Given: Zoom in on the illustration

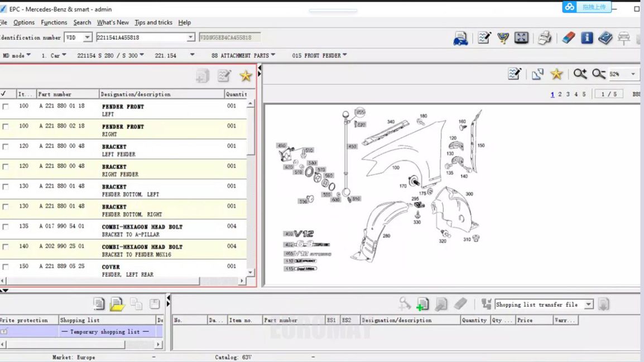Looking at the screenshot, I should point(580,74).
